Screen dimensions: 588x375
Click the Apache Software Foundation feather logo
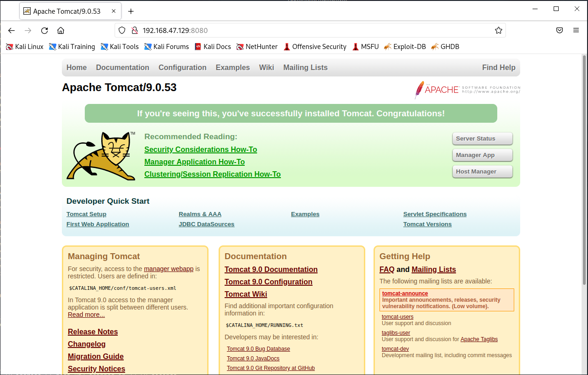tap(467, 90)
